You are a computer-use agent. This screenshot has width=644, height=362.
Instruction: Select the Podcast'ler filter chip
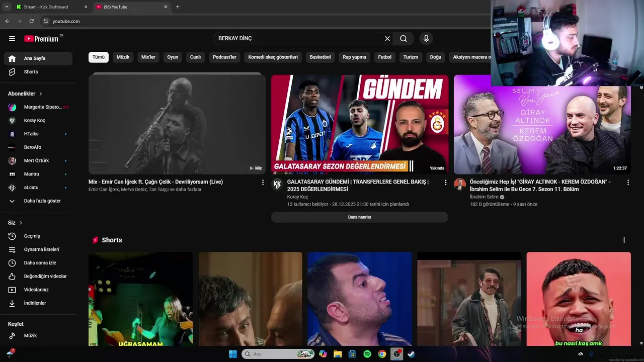(x=224, y=57)
